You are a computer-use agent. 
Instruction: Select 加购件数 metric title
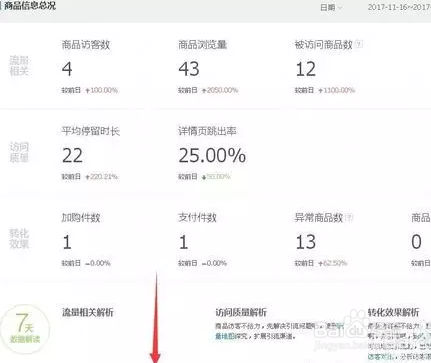tap(81, 218)
